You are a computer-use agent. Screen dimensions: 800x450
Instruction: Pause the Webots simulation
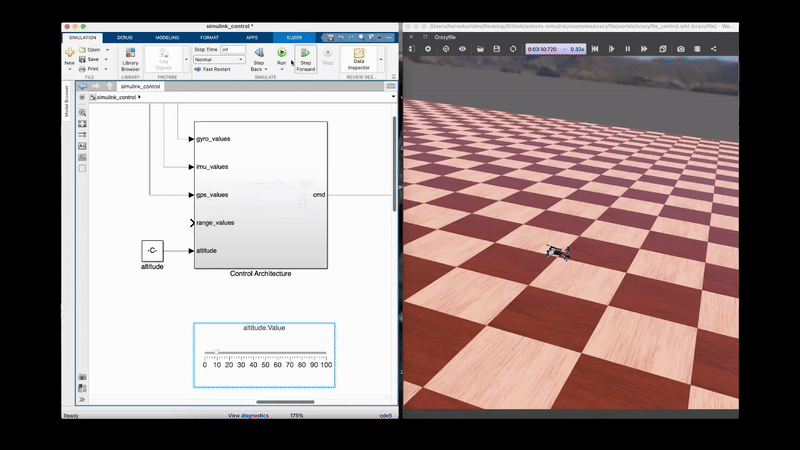coord(628,49)
